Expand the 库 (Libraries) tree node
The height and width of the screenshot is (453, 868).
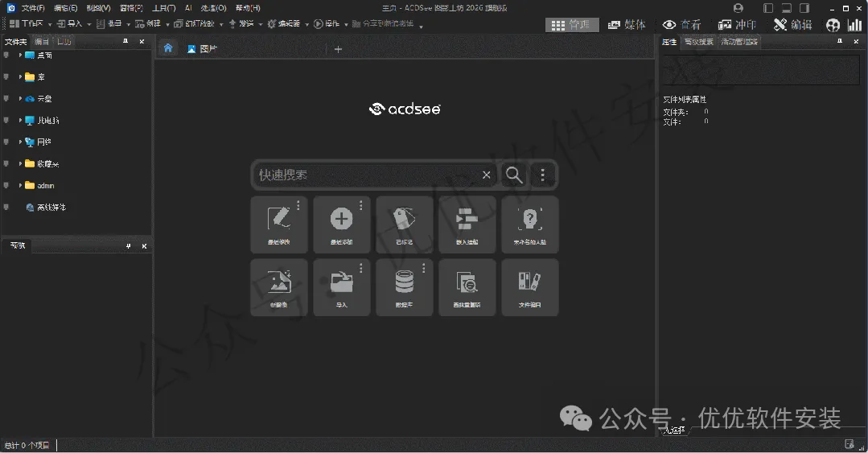20,77
